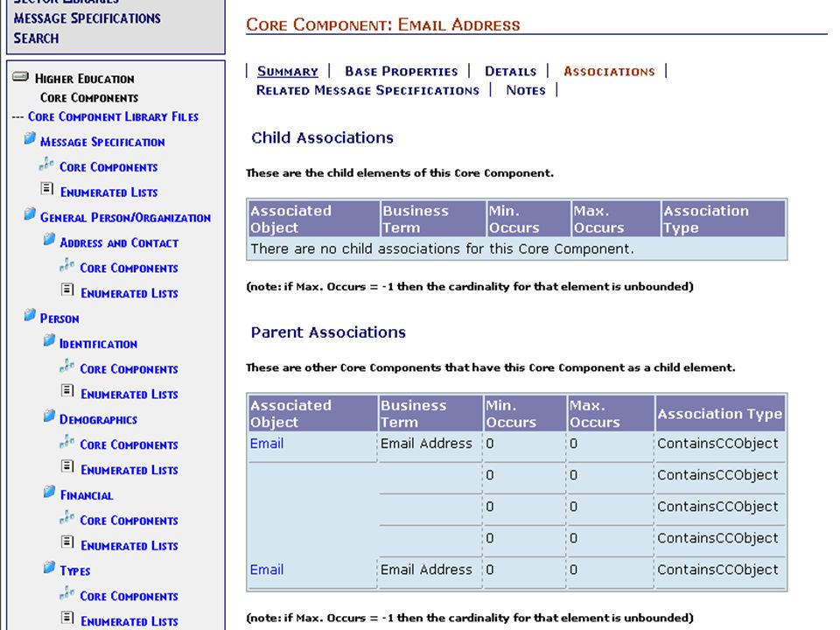
Task: Open Enumerated Lists link under Financial
Action: point(129,545)
